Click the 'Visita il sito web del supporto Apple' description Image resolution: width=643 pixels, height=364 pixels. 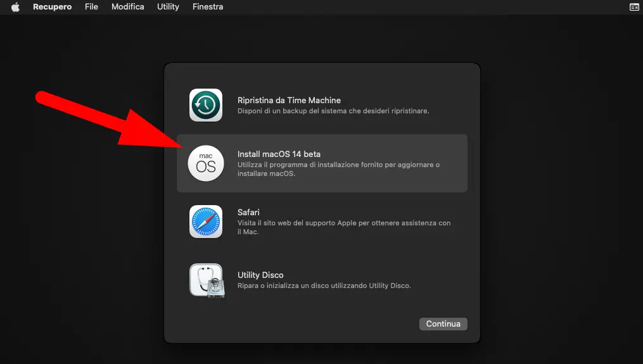[344, 227]
